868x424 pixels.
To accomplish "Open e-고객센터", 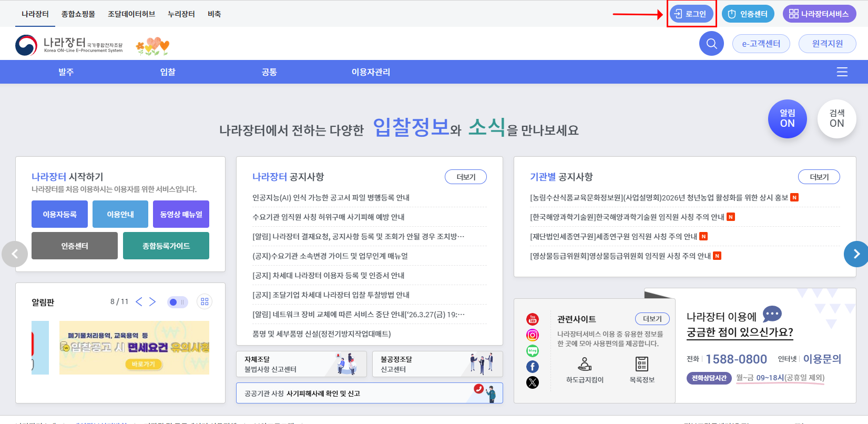I will pos(761,44).
